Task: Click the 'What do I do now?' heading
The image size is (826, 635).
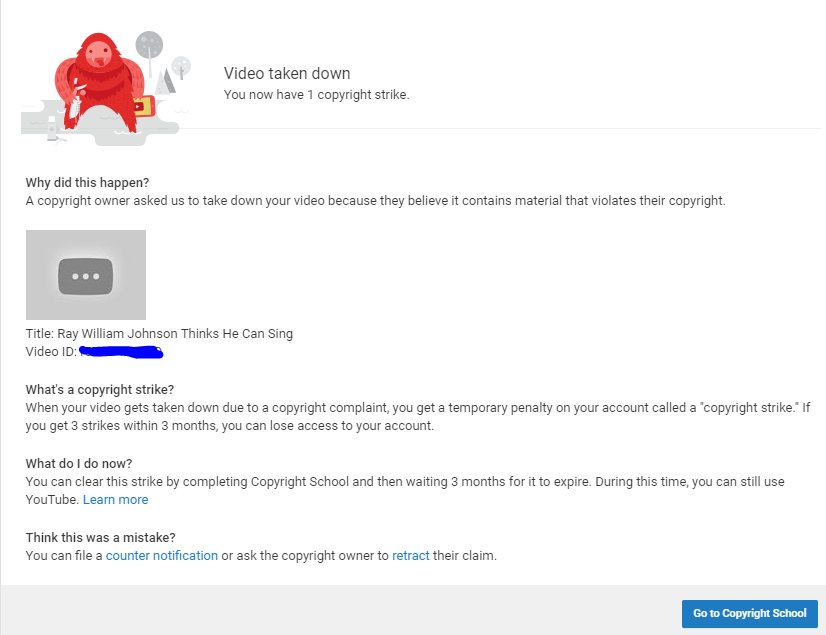Action: [79, 463]
